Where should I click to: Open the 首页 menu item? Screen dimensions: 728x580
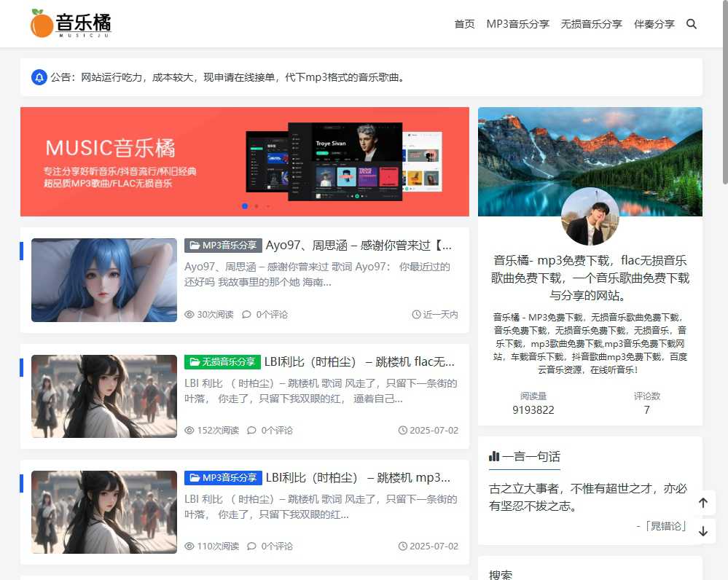click(x=464, y=23)
